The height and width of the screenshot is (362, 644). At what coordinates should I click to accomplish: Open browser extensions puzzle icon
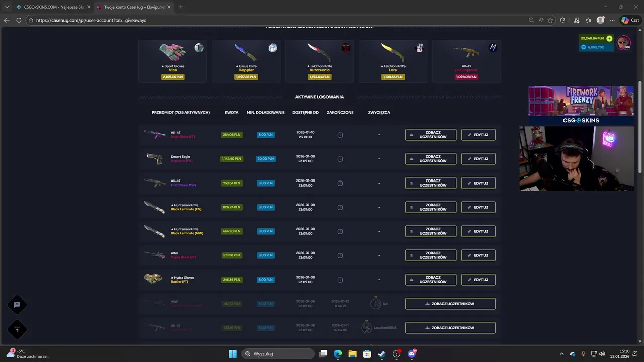[x=562, y=20]
